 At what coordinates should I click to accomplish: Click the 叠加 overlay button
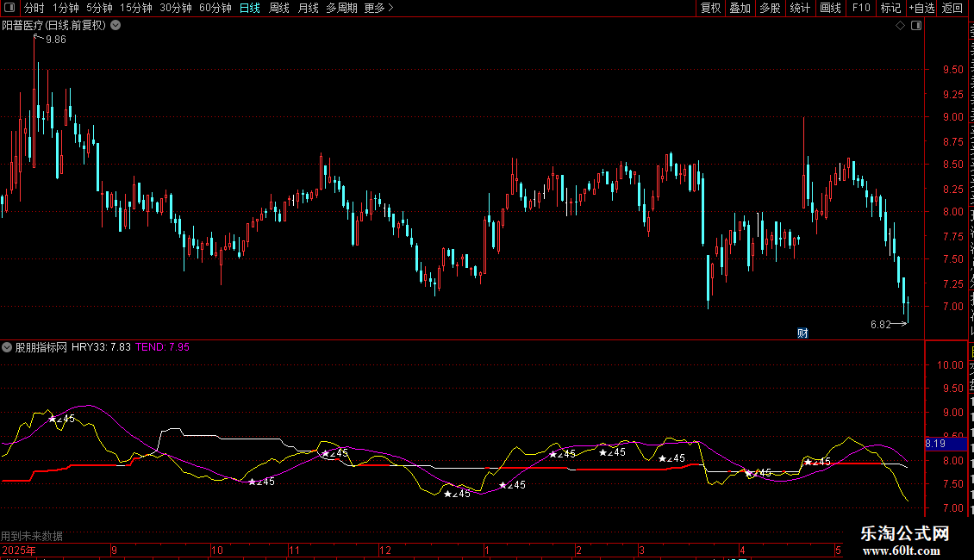[x=740, y=8]
